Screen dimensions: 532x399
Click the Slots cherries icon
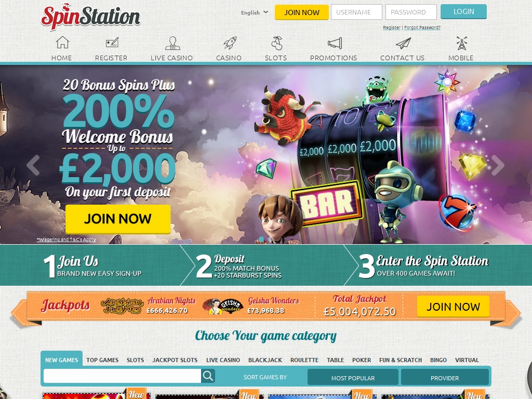point(276,43)
